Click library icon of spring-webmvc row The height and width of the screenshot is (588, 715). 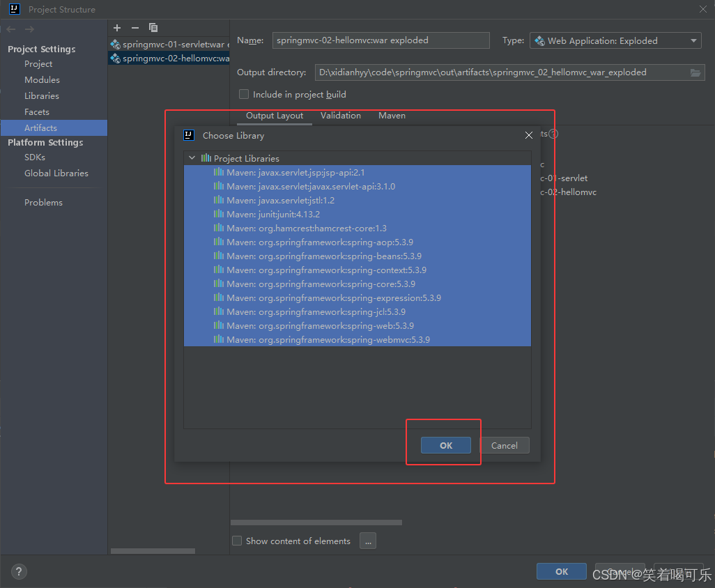pos(219,339)
